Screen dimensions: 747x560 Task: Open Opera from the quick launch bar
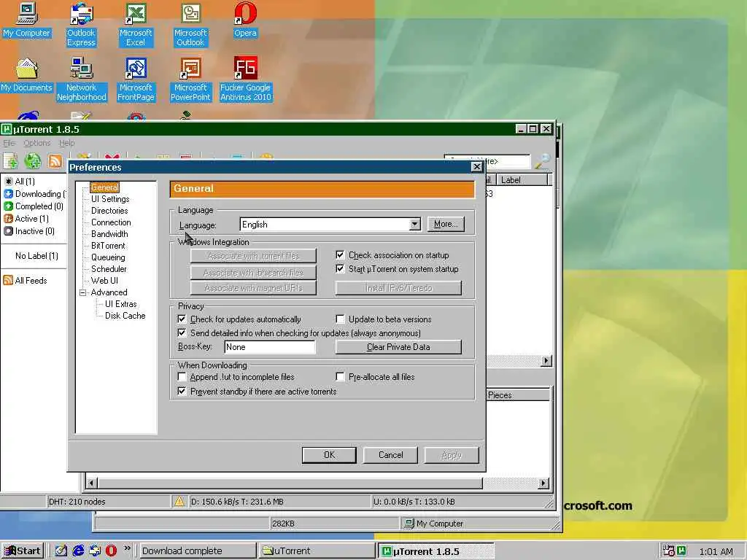point(111,551)
